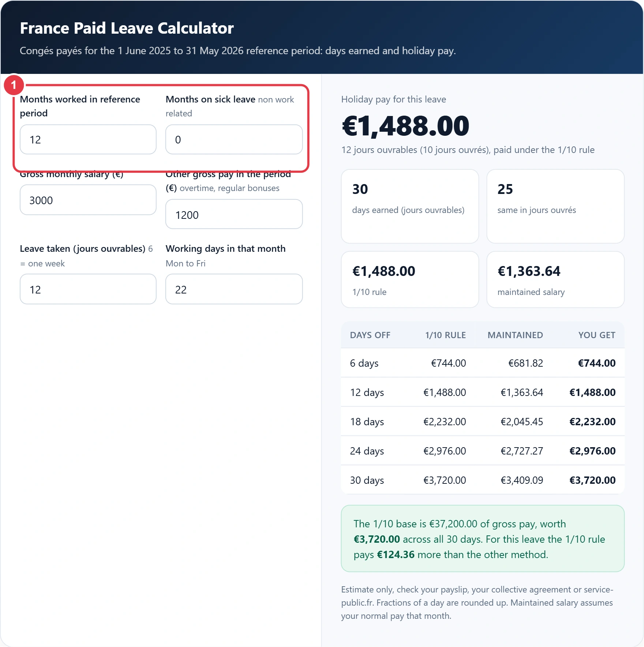644x647 pixels.
Task: Click the YOU GET column header
Action: tap(597, 335)
